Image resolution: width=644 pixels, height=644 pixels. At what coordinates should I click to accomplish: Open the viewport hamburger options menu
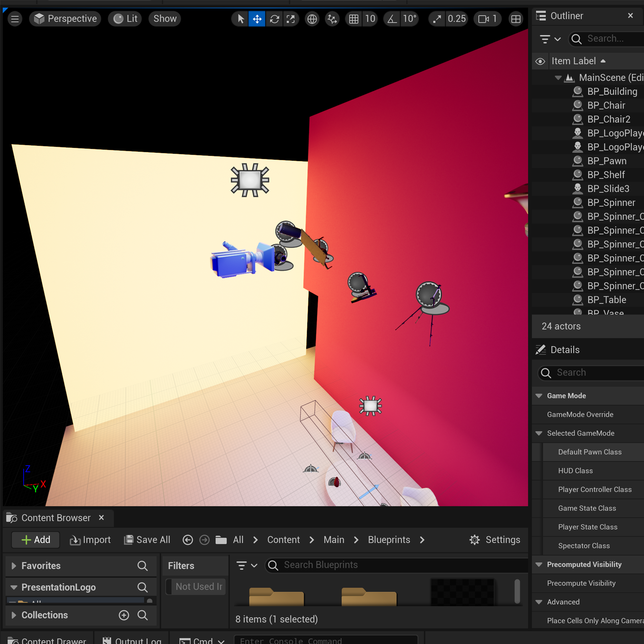[15, 19]
